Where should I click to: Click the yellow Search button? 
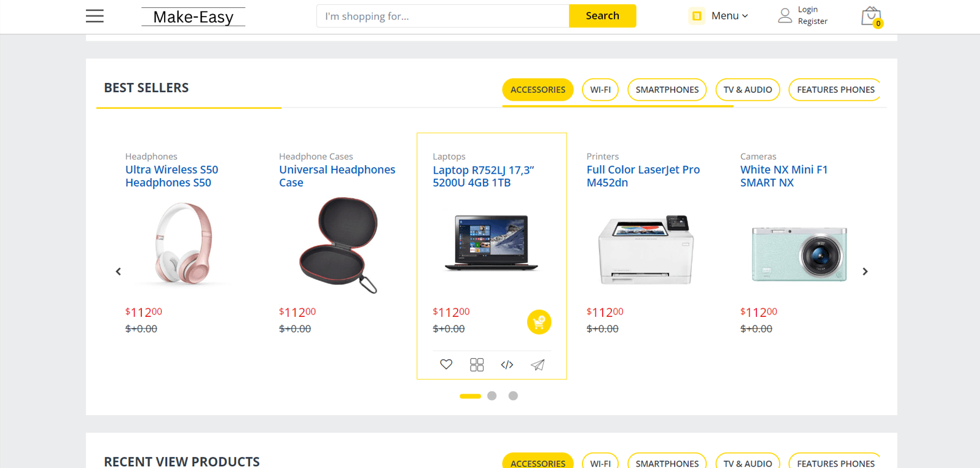pyautogui.click(x=602, y=16)
